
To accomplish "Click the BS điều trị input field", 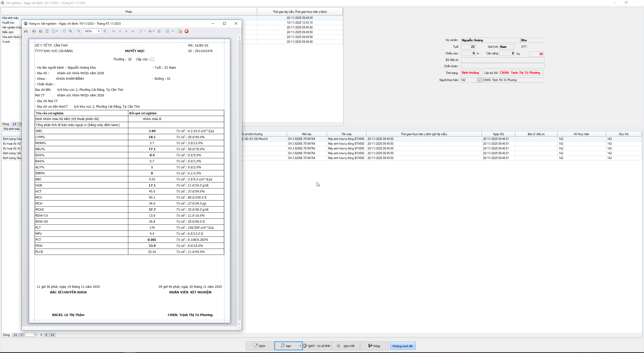I will (x=502, y=60).
